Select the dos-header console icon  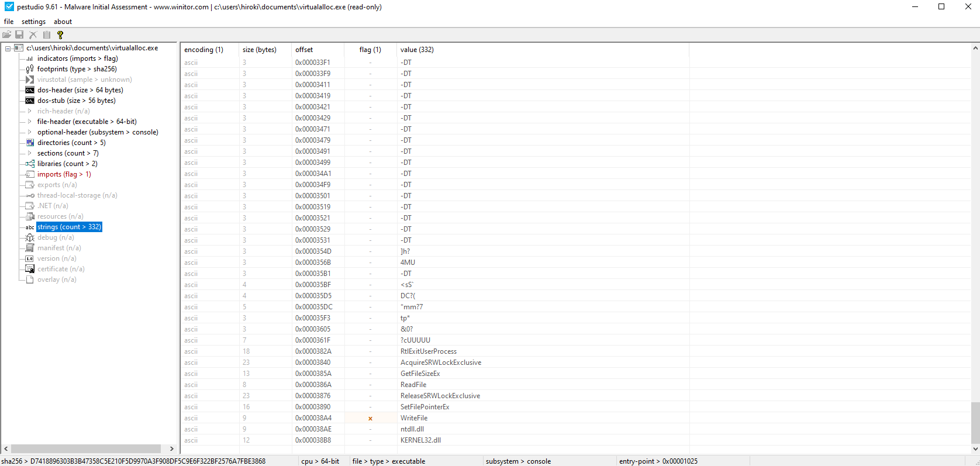[30, 90]
